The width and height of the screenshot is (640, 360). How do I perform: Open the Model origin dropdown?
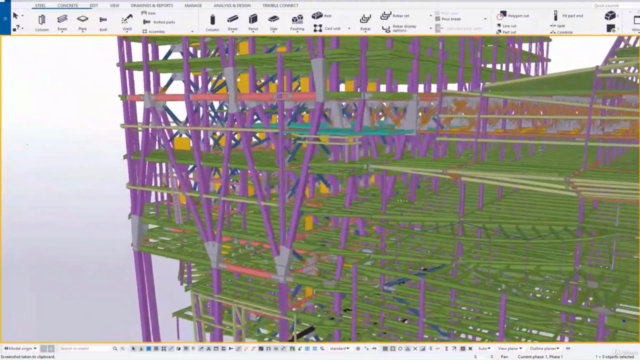20,349
